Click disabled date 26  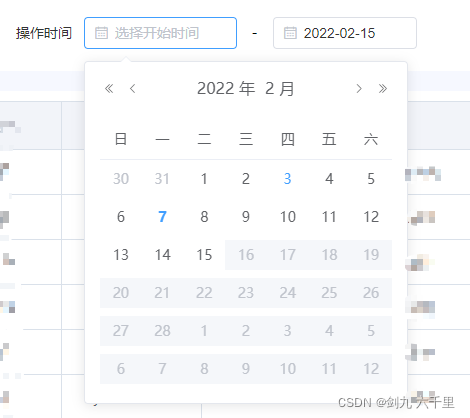[371, 293]
